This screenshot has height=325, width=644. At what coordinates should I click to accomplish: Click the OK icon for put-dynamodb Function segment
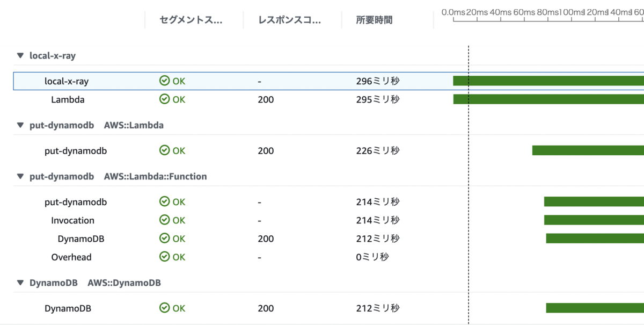click(x=164, y=201)
